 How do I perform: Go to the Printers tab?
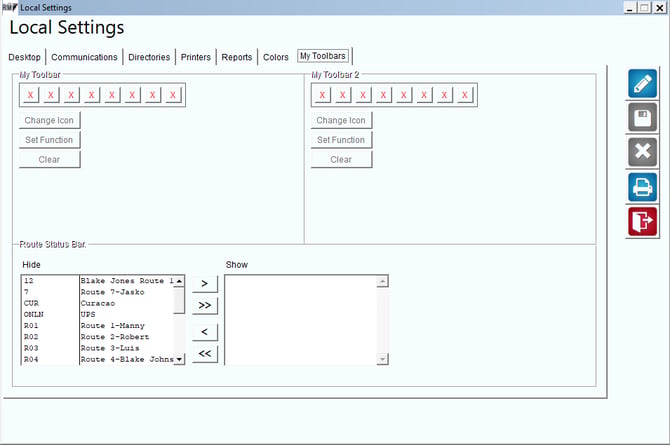click(196, 57)
